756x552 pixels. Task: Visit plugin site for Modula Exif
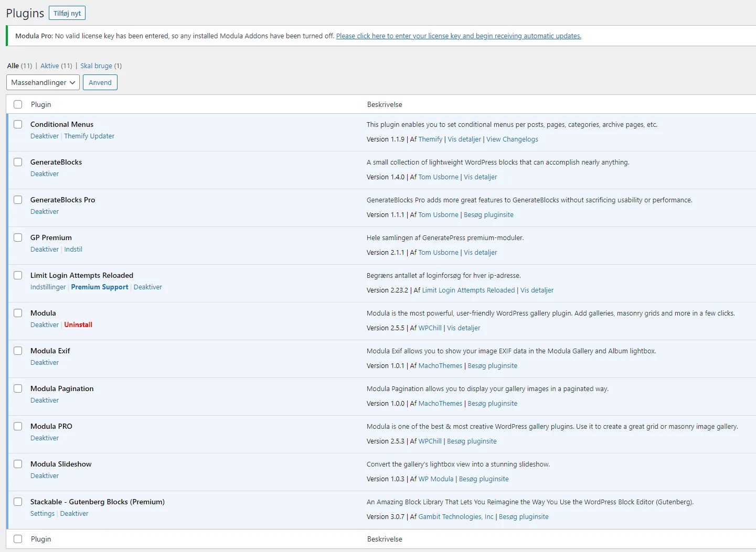tap(492, 365)
